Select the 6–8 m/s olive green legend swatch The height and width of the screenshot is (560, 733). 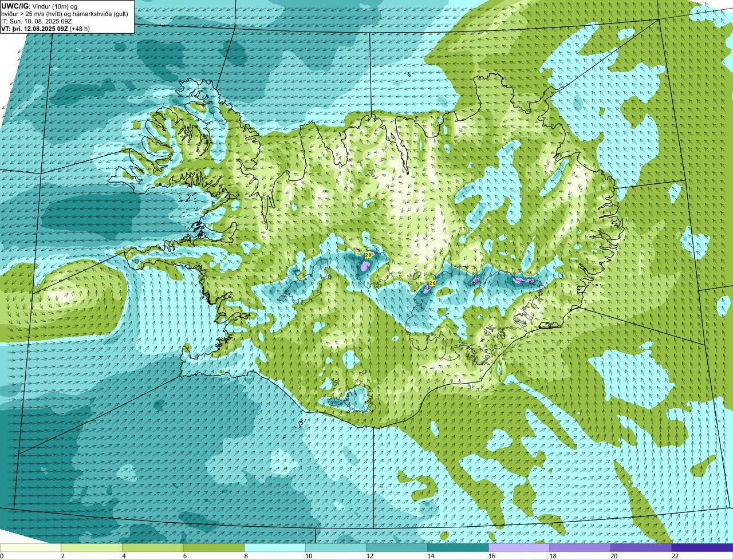click(214, 548)
